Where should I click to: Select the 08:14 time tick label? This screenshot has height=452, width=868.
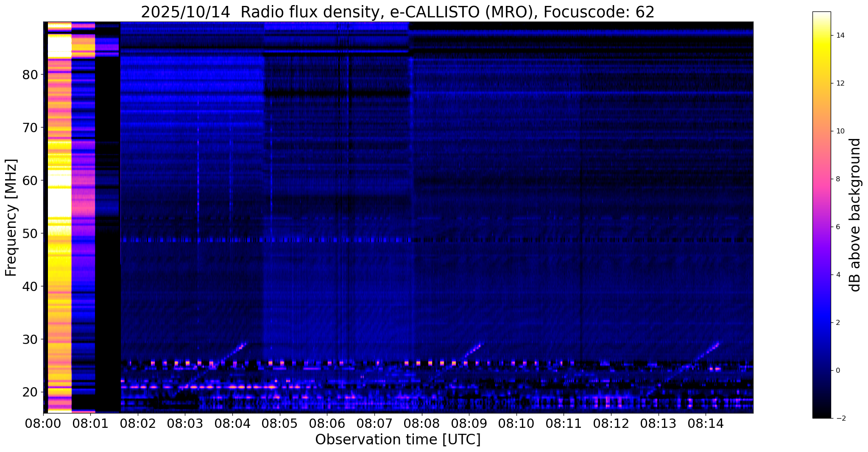pos(705,424)
